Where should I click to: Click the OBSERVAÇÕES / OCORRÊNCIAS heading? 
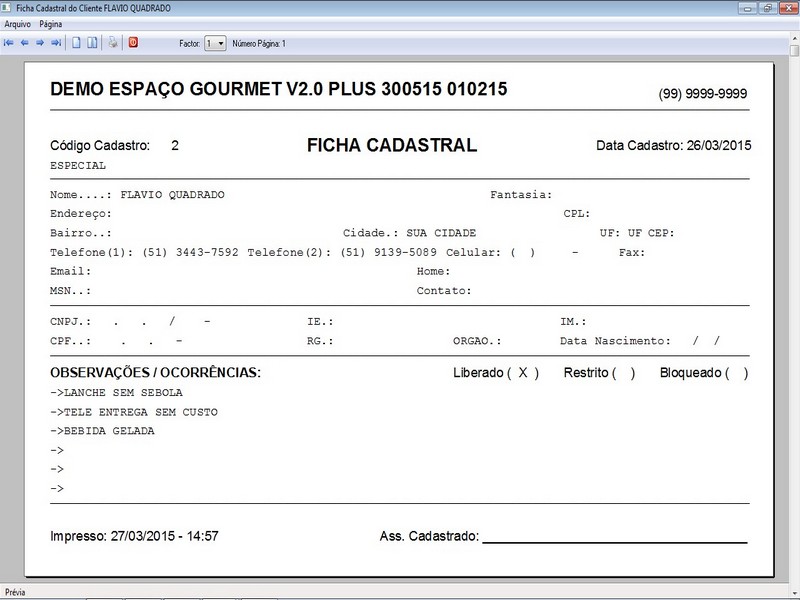tap(155, 372)
